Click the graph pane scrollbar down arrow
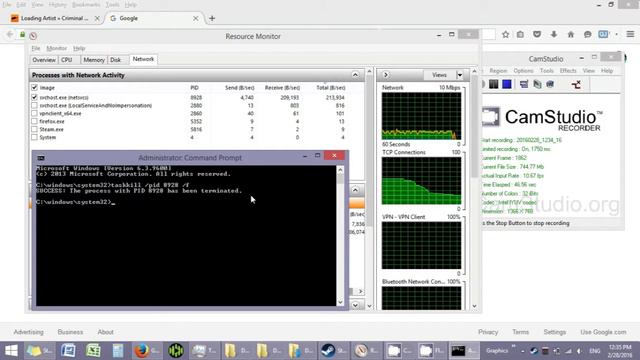Viewport: 640px width, 360px height. 474,306
